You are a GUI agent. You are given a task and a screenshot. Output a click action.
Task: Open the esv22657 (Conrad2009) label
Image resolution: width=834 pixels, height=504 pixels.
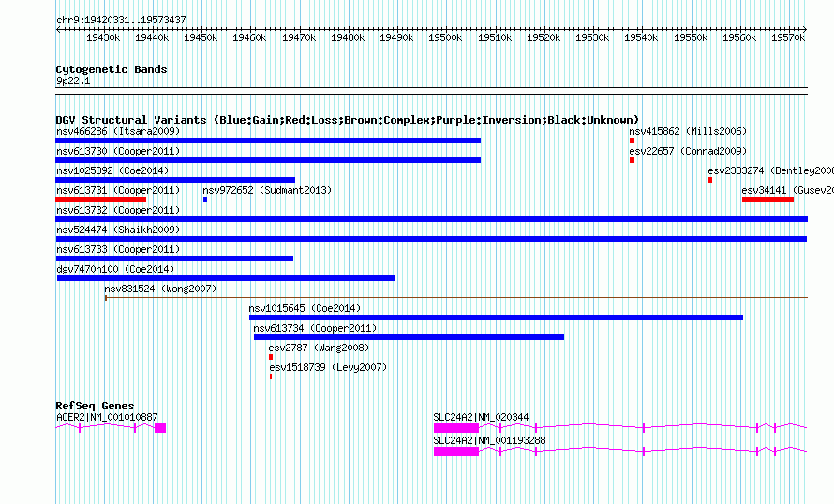[x=688, y=151]
